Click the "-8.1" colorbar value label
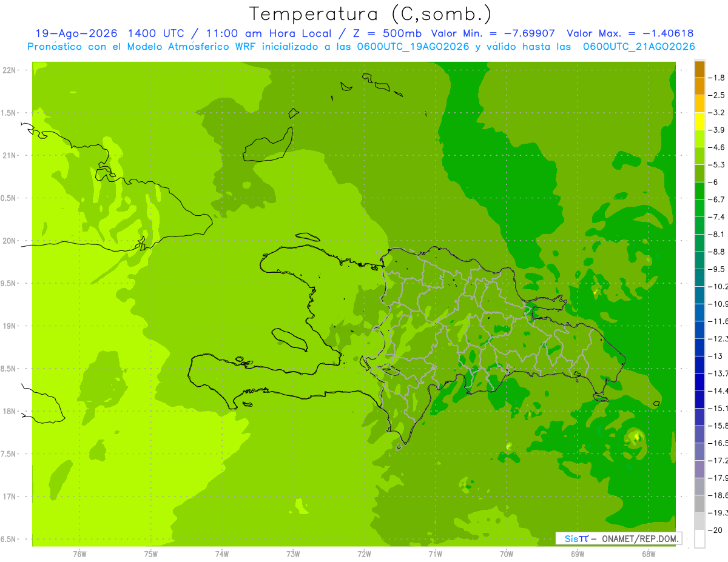The image size is (728, 562). coord(717,235)
